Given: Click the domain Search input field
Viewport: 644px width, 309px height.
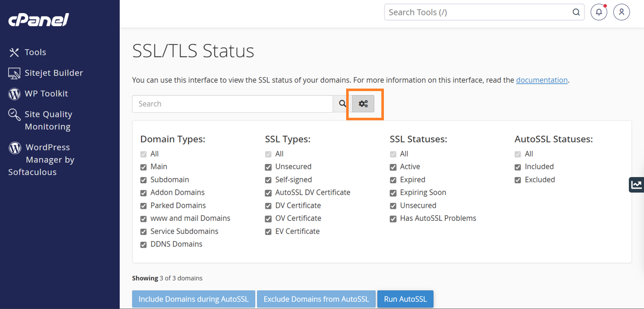Looking at the screenshot, I should (232, 104).
